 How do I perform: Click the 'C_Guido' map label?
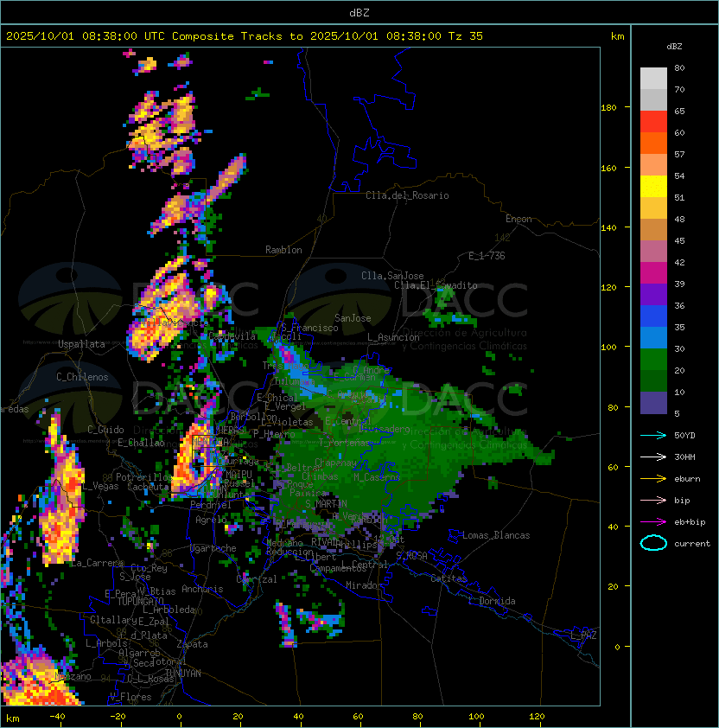[105, 430]
